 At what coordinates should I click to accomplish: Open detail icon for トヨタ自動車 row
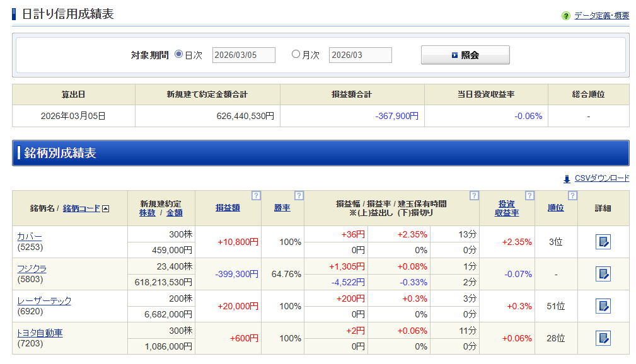click(603, 338)
